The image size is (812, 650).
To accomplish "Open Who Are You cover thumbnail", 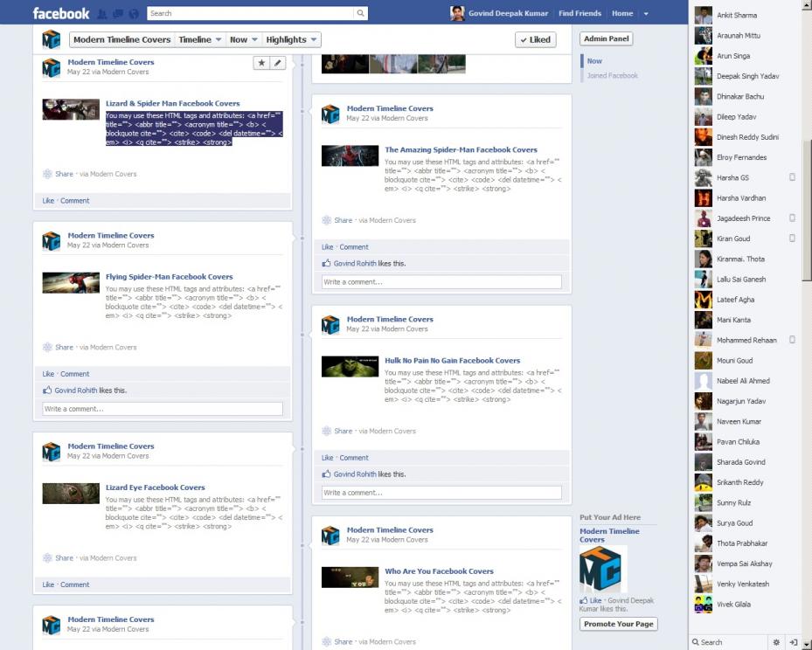I will point(350,577).
